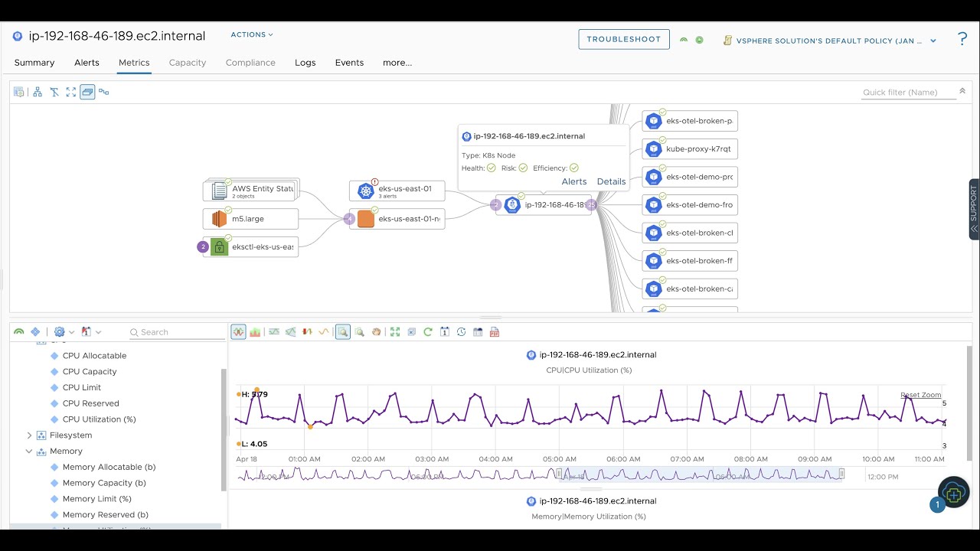This screenshot has width=980, height=551.
Task: Click the text filter icon in relationship toolbar
Action: click(x=54, y=92)
